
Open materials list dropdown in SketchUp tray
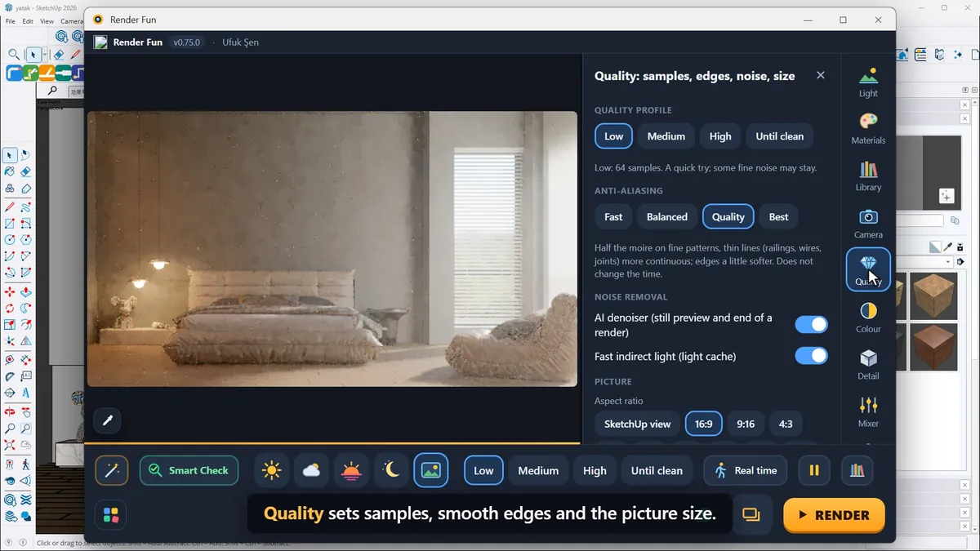949,262
